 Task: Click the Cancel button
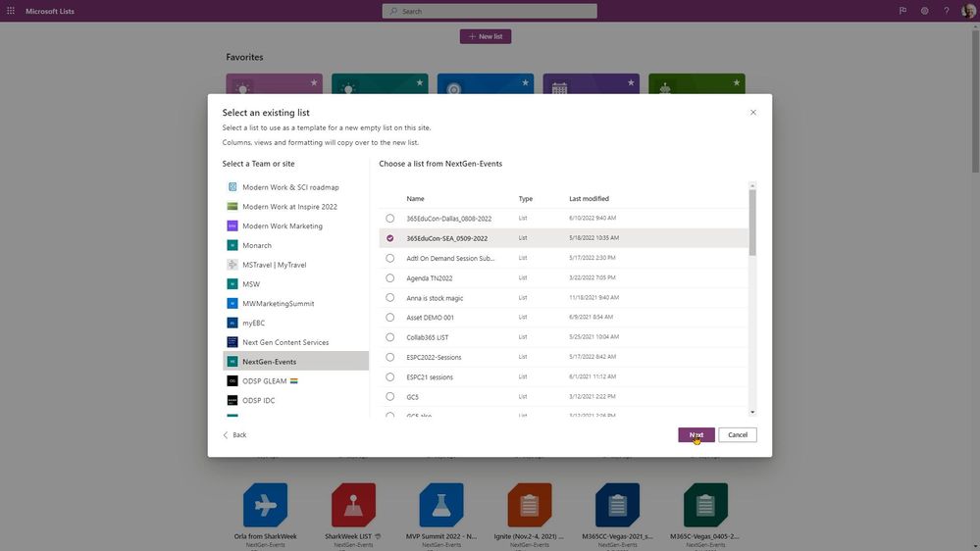[738, 434]
